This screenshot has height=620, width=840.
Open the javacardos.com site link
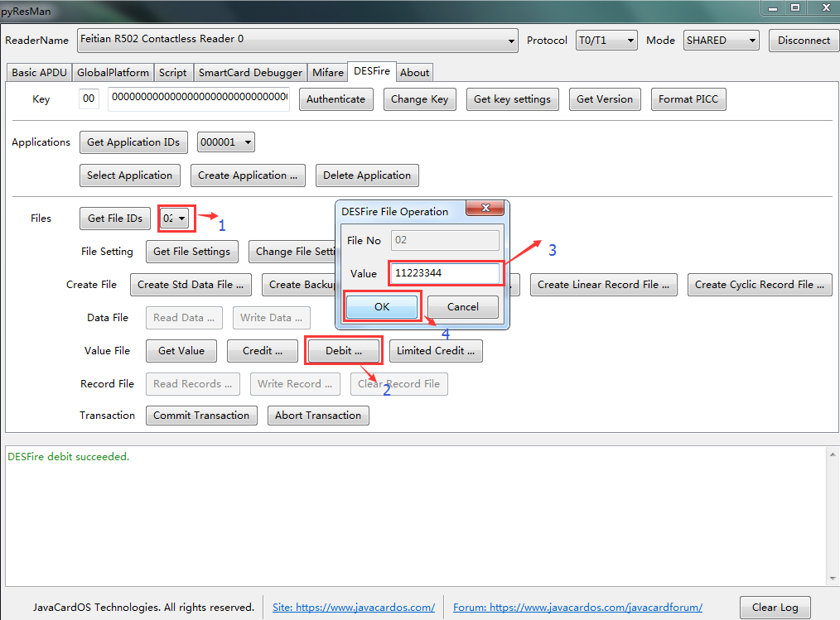click(354, 607)
